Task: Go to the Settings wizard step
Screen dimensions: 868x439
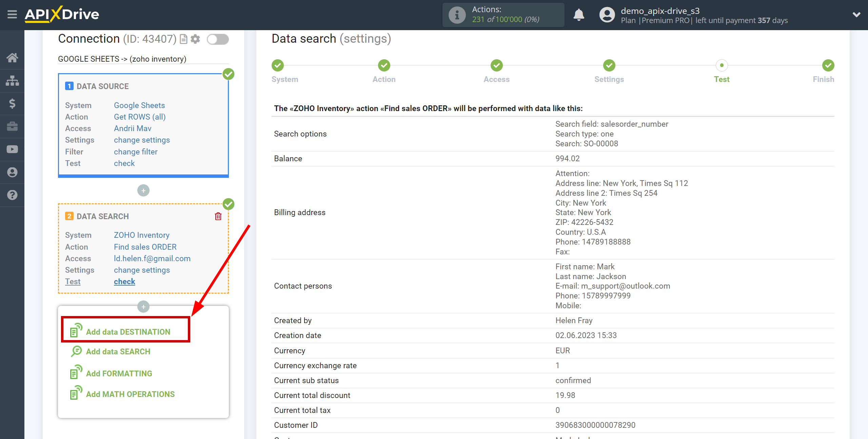Action: pyautogui.click(x=609, y=65)
